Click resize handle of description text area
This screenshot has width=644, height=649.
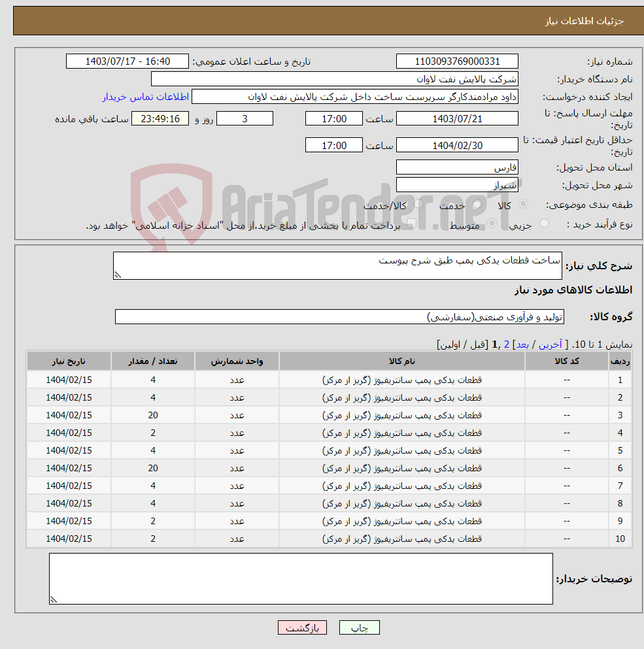pos(118,275)
